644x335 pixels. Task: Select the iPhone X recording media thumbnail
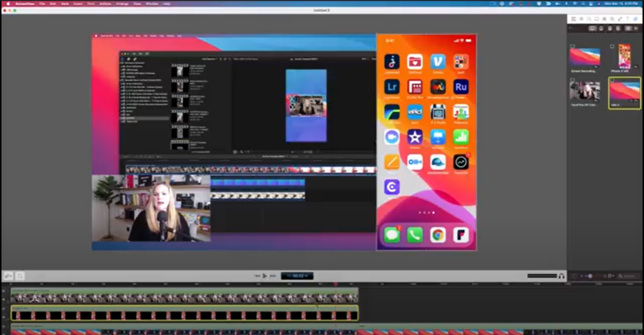tap(625, 57)
